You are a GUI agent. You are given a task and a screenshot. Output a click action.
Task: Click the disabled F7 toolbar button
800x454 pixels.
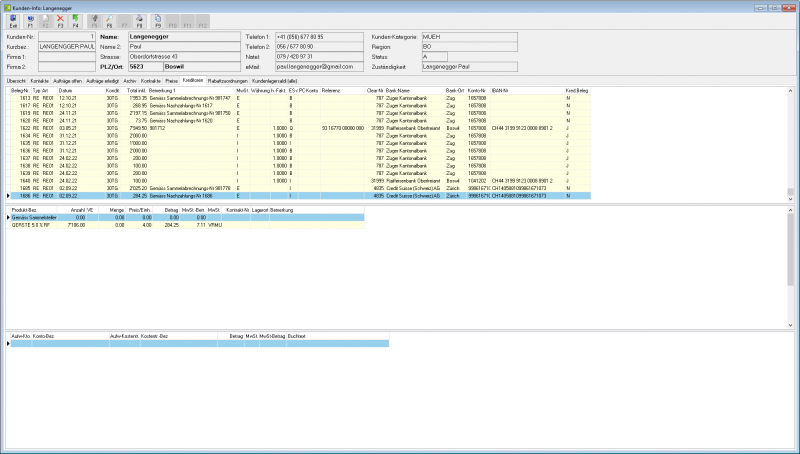(124, 21)
